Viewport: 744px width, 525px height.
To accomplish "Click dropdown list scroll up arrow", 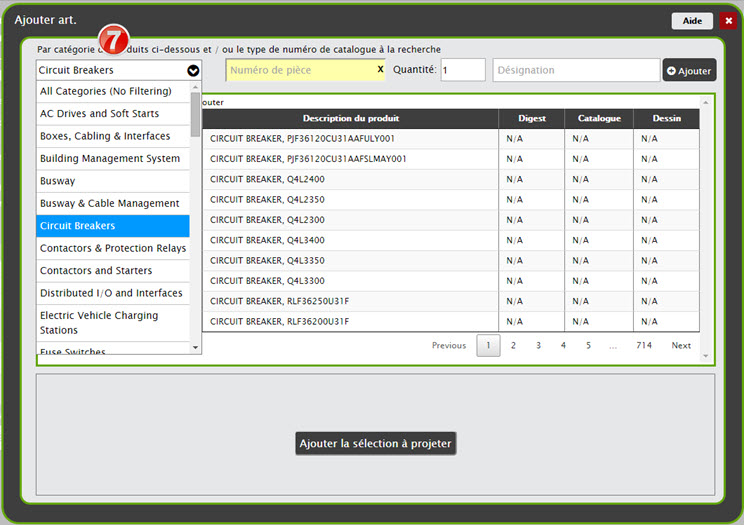I will click(195, 87).
